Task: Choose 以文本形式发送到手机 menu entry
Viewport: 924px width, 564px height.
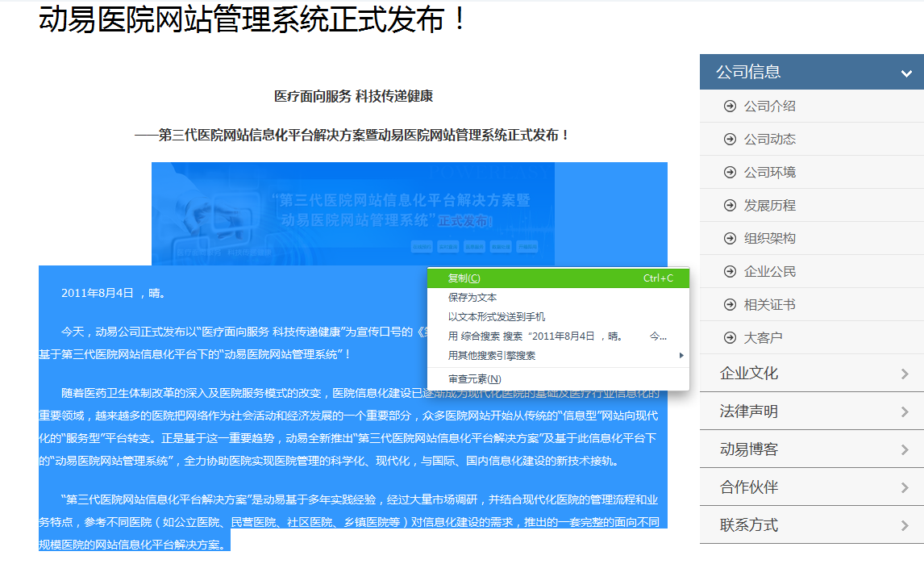Action: [497, 317]
